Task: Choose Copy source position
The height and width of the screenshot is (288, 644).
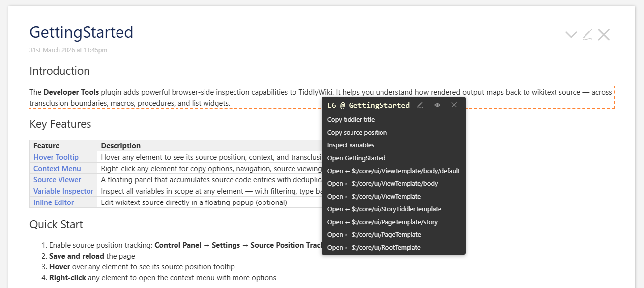Action: pyautogui.click(x=357, y=133)
